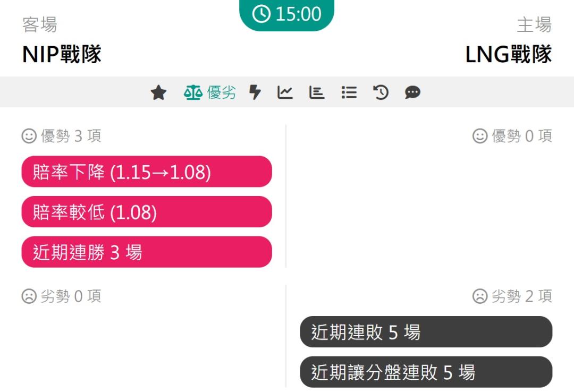Click the 劣勢 2 項 label
This screenshot has width=574, height=392.
[x=522, y=296]
